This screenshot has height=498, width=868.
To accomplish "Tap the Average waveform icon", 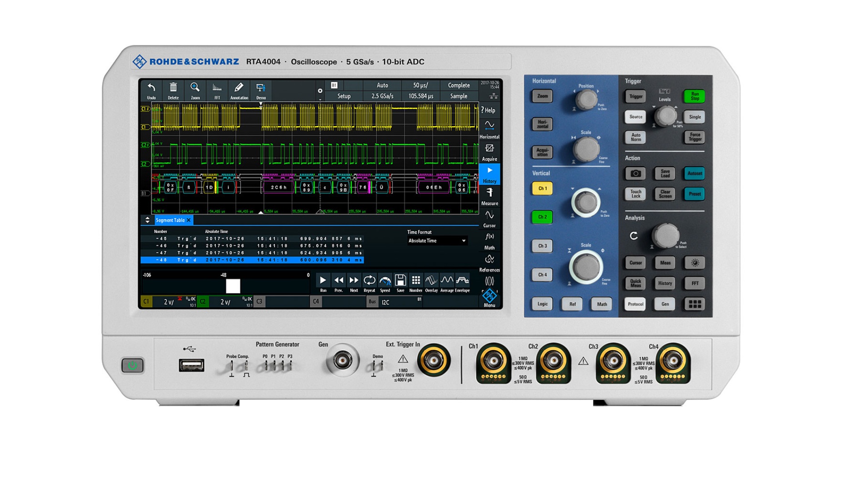I will (447, 283).
